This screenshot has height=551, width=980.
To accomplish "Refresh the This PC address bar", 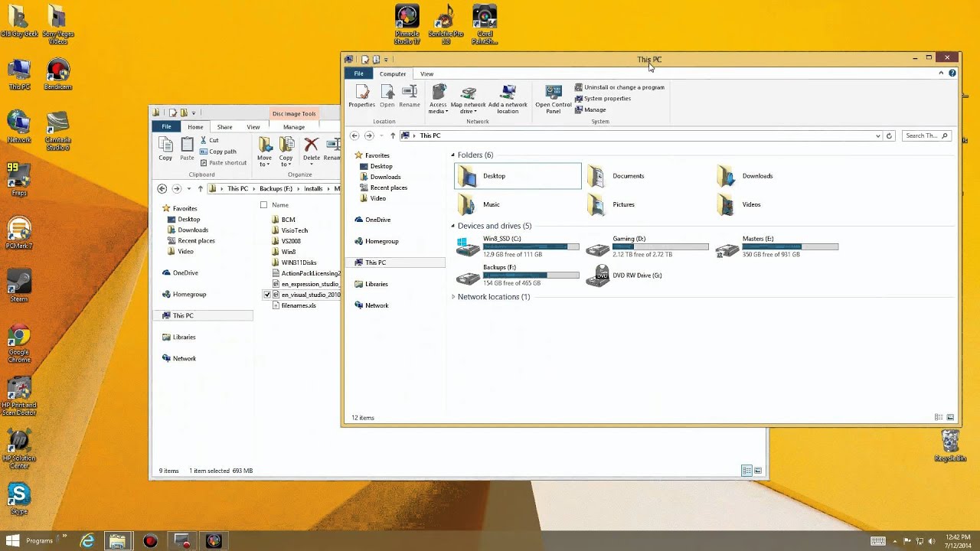I will pos(889,135).
